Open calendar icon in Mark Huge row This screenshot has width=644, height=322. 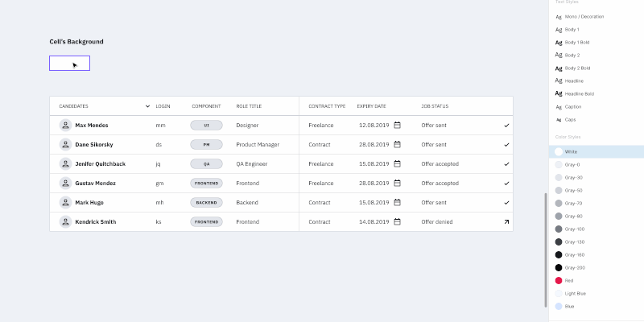tap(397, 203)
